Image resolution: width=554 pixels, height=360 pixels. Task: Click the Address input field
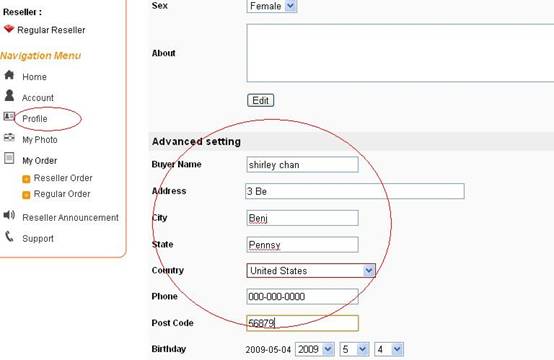pyautogui.click(x=355, y=191)
